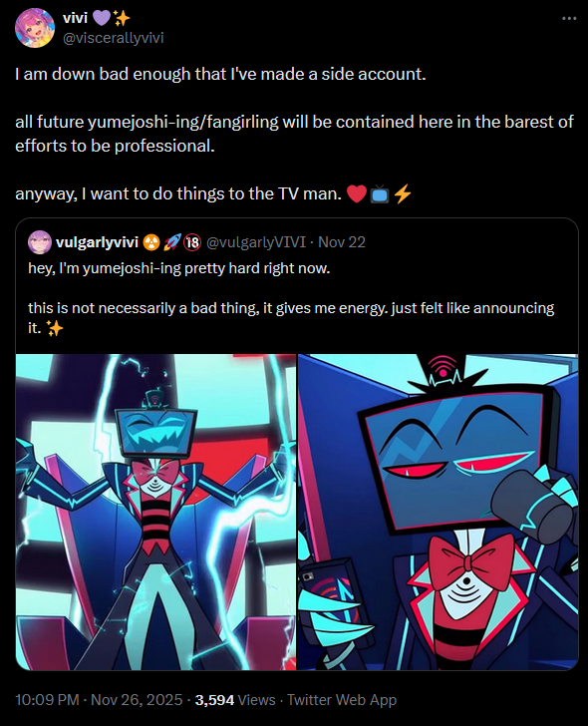The width and height of the screenshot is (588, 726).
Task: Click the purple heart emoji beside vivi
Action: click(102, 19)
